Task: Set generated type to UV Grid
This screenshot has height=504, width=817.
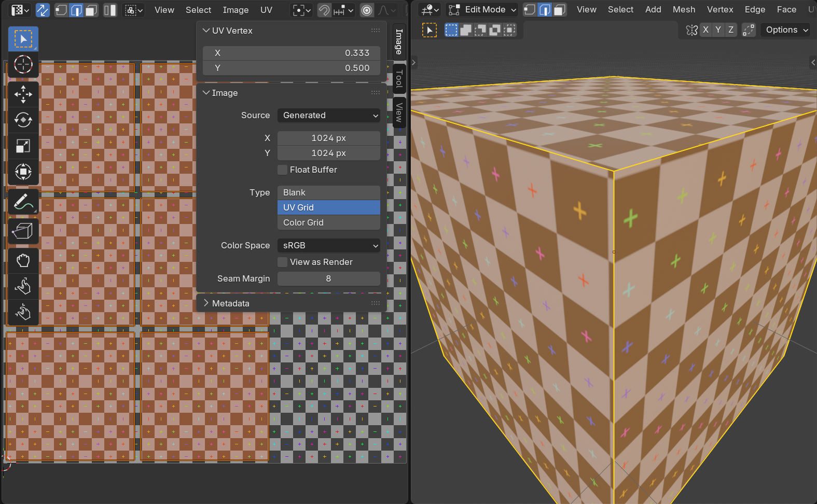Action: click(328, 207)
